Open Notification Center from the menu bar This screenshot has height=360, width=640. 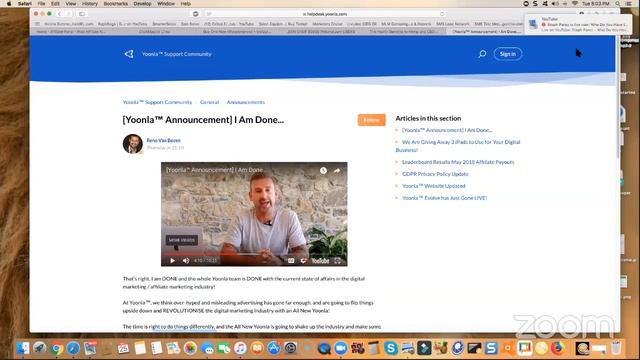pyautogui.click(x=629, y=4)
